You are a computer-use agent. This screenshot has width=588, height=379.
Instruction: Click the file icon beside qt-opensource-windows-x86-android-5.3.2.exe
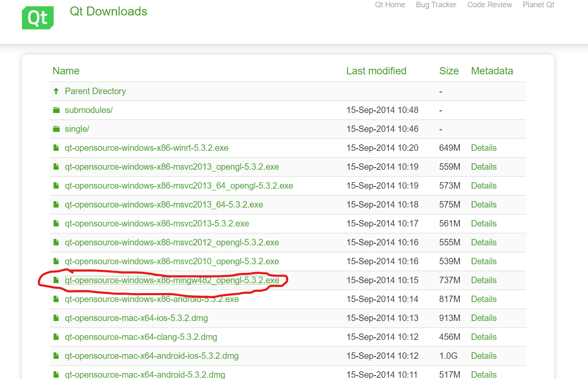(56, 299)
